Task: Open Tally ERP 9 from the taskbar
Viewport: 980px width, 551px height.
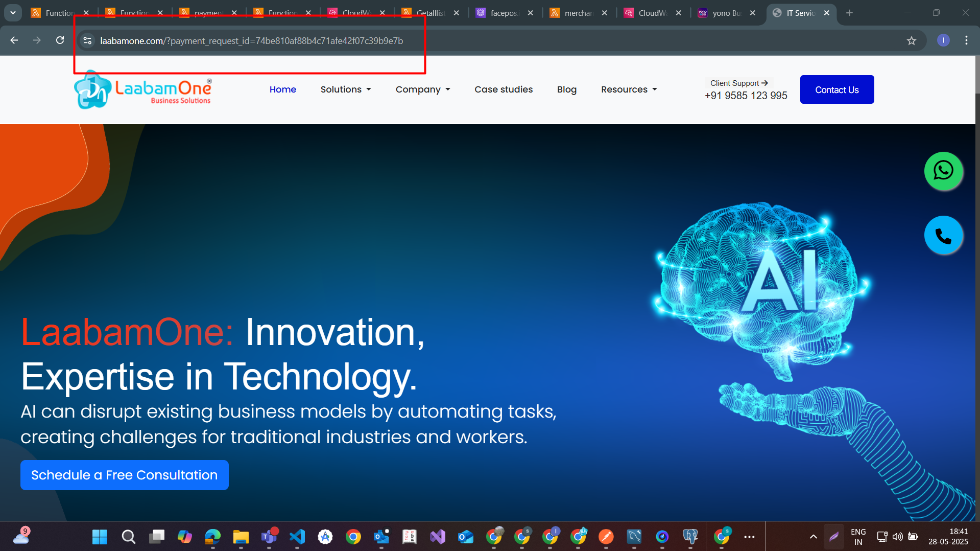Action: 410,537
